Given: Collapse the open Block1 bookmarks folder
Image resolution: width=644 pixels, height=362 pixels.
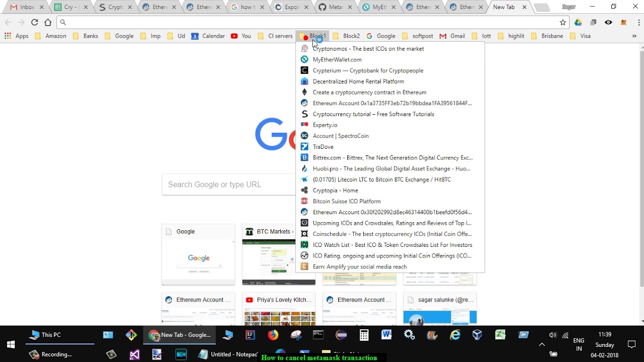Looking at the screenshot, I should (x=312, y=36).
